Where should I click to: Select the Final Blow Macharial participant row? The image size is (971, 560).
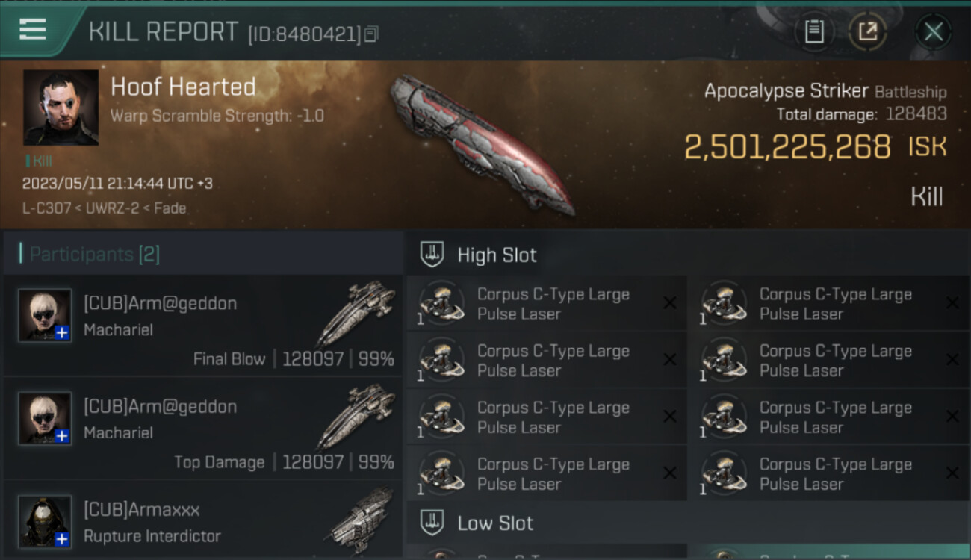click(203, 326)
